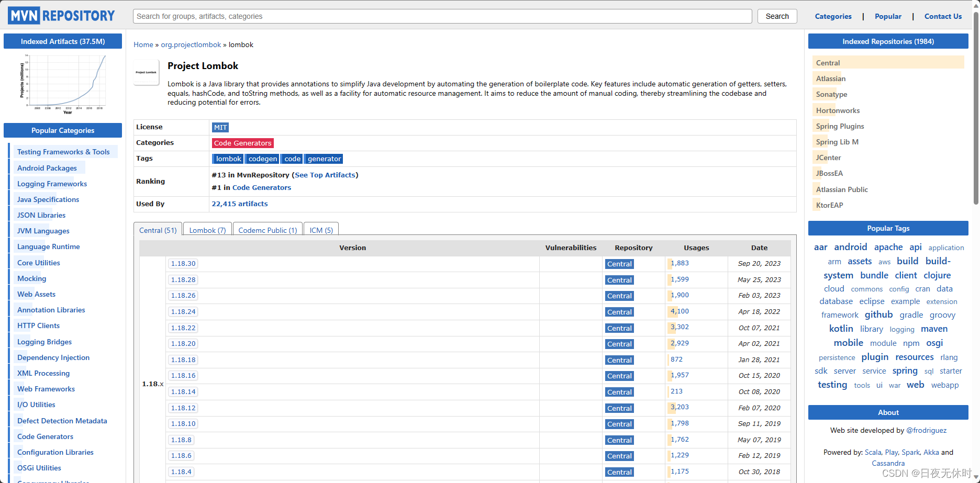Image resolution: width=980 pixels, height=483 pixels.
Task: Open the Sonatype repository
Action: pos(831,94)
